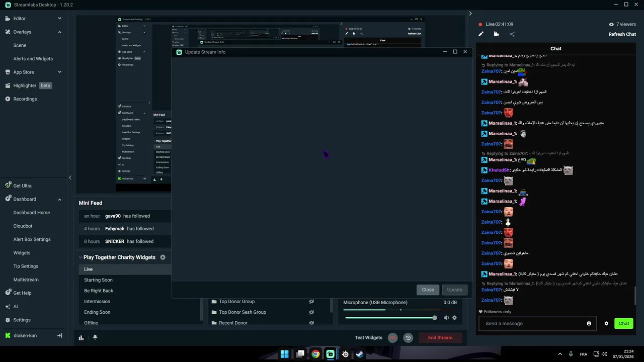Open notifications bell icon

point(95,338)
